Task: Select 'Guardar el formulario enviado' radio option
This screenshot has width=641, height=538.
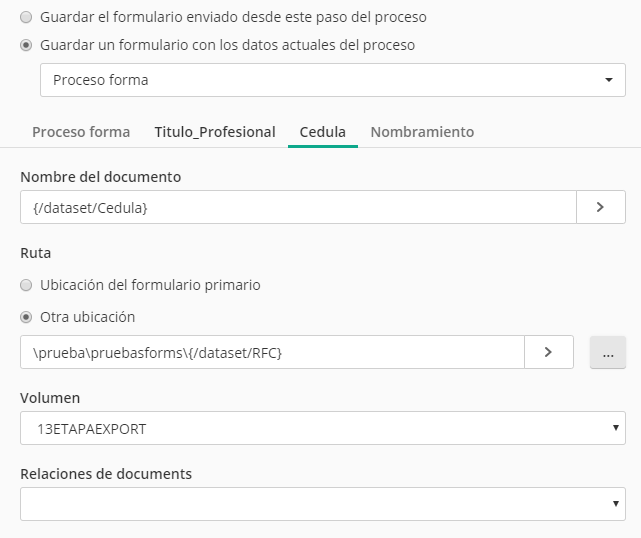Action: pos(26,17)
